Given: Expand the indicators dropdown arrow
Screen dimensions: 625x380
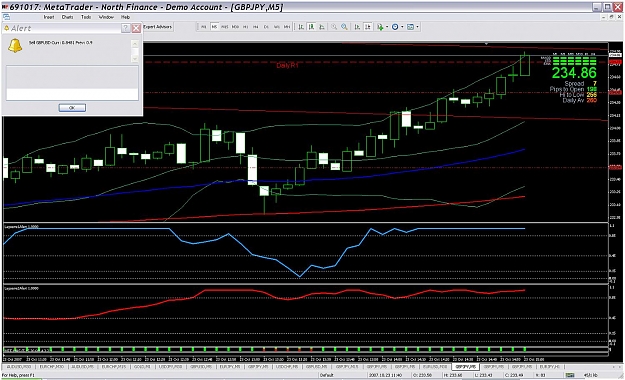Looking at the screenshot, I should [387, 27].
